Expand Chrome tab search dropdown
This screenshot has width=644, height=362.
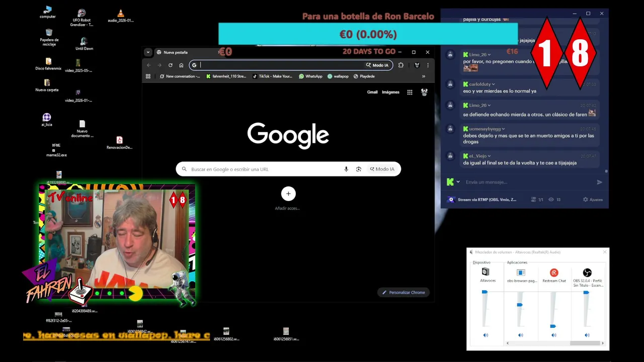click(148, 52)
